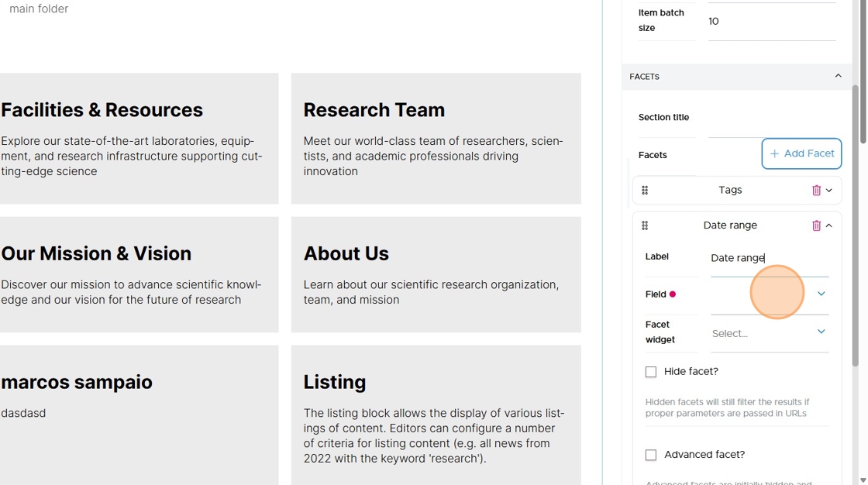Click the Item batch size field
The image size is (868, 485).
(x=772, y=22)
